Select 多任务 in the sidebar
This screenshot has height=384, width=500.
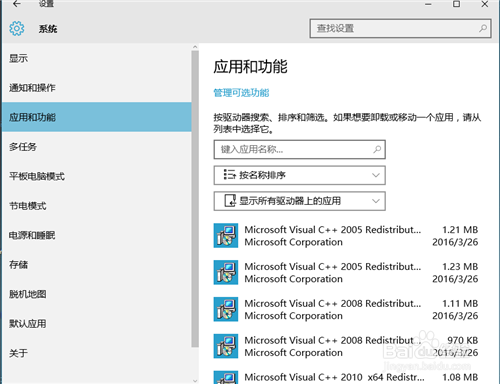click(97, 147)
